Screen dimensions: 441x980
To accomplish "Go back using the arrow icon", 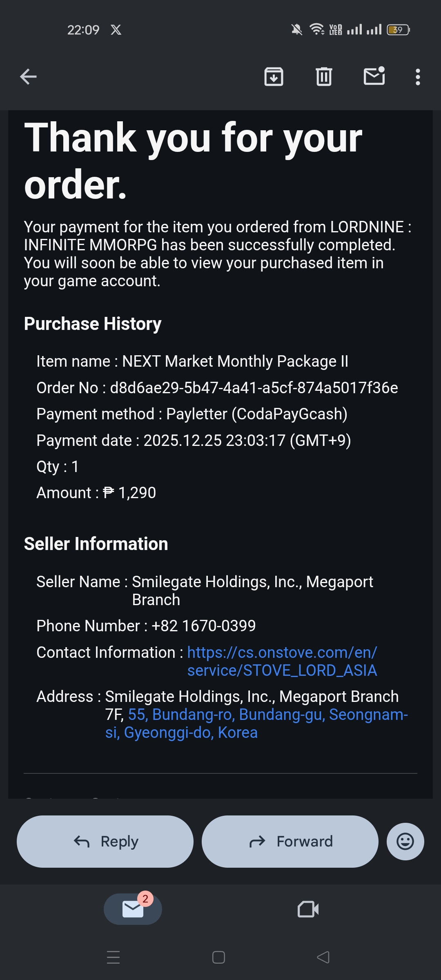I will click(x=28, y=76).
